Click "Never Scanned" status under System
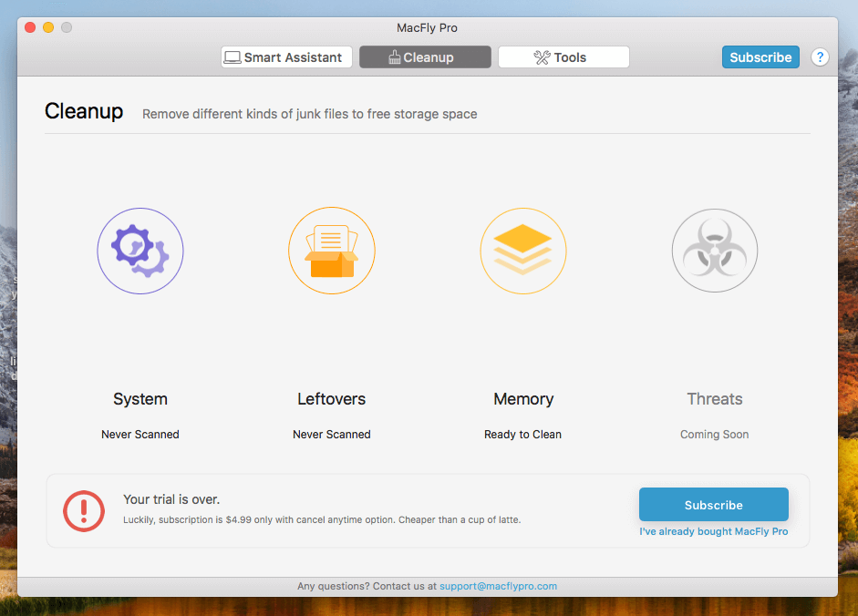This screenshot has height=616, width=858. coord(140,435)
